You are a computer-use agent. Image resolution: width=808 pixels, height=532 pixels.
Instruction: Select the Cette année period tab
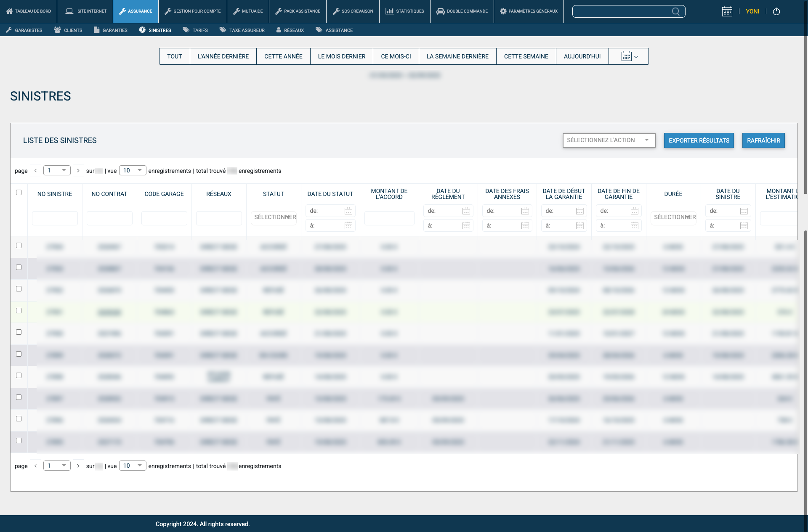[x=283, y=56]
